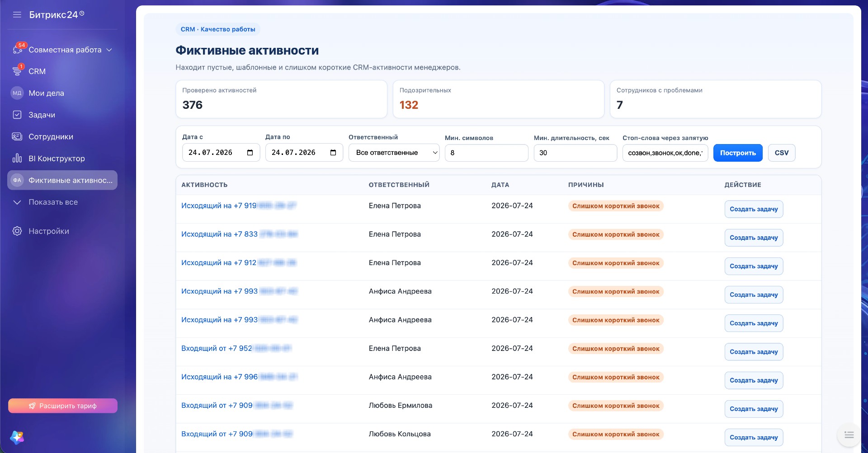This screenshot has height=453, width=868.
Task: Click the Проверено активностей value 376
Action: point(193,105)
